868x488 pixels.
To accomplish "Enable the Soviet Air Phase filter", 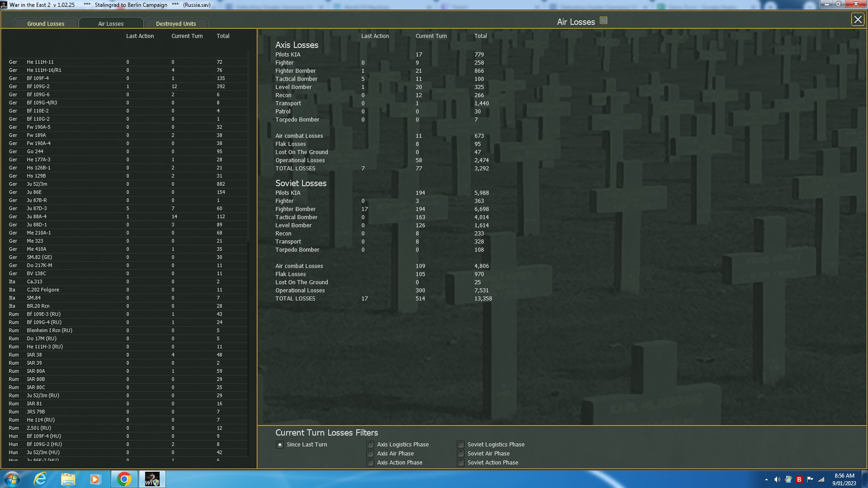I will tap(461, 454).
